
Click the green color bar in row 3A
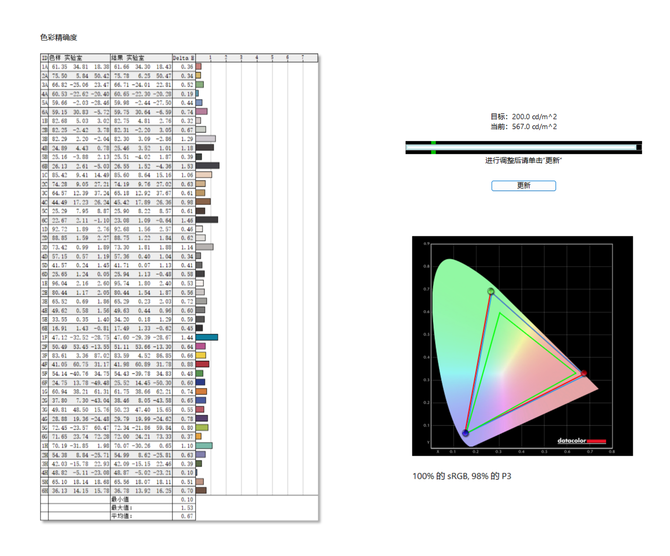(200, 85)
